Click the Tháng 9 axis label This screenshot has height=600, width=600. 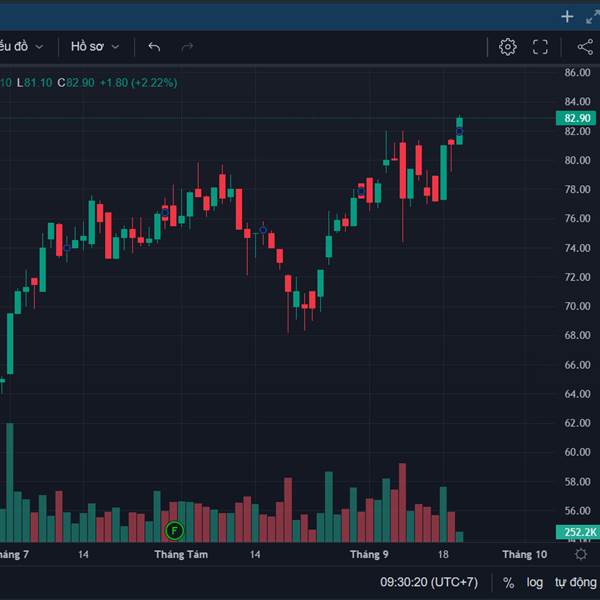pos(369,554)
